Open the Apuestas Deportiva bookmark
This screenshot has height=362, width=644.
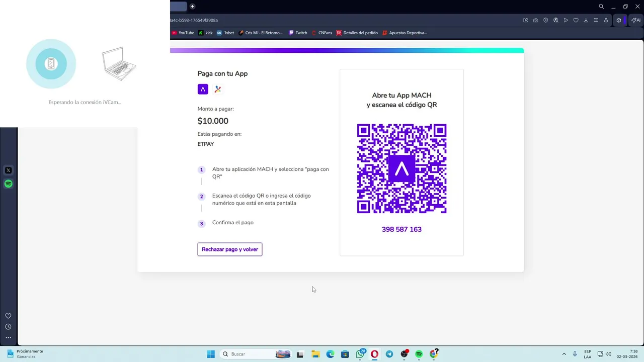tap(405, 33)
